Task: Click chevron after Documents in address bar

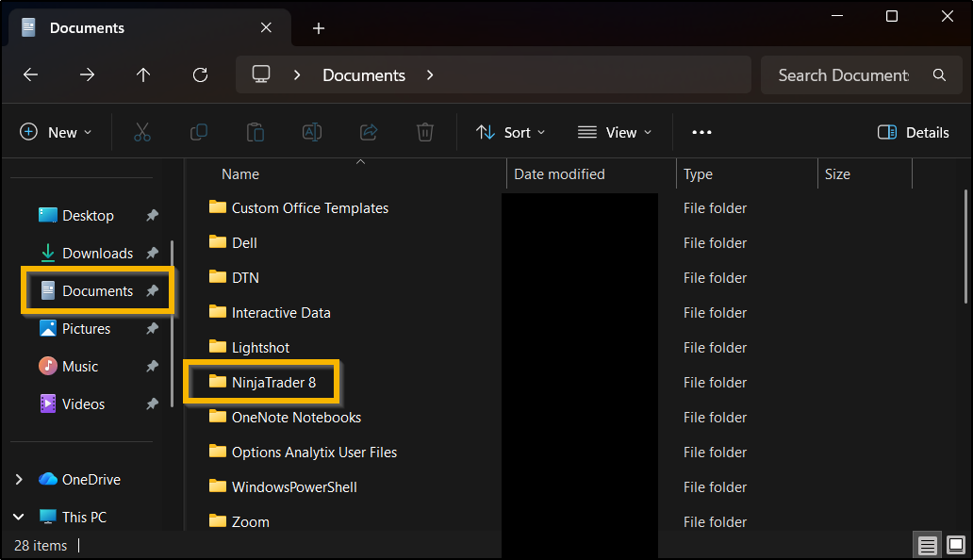Action: click(430, 75)
